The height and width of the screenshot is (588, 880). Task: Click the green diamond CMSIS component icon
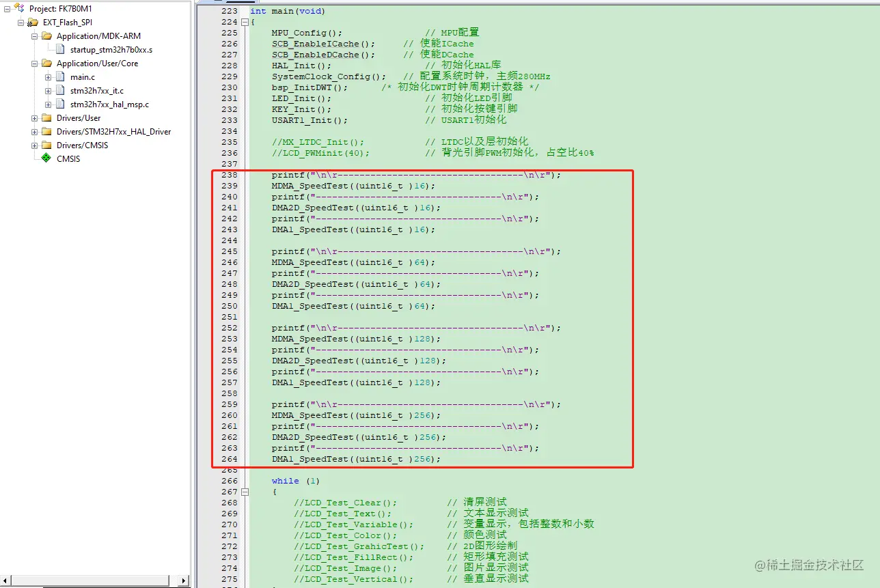(46, 158)
